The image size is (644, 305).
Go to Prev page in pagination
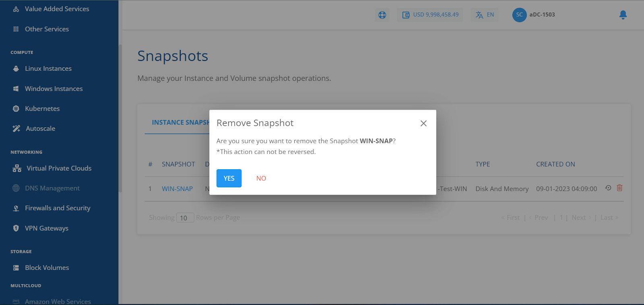coord(539,218)
